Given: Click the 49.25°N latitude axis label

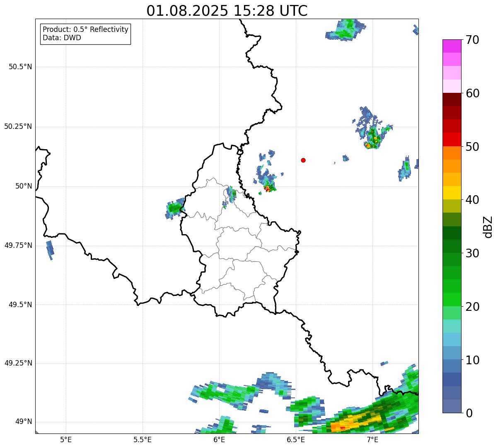Looking at the screenshot, I should (18, 363).
